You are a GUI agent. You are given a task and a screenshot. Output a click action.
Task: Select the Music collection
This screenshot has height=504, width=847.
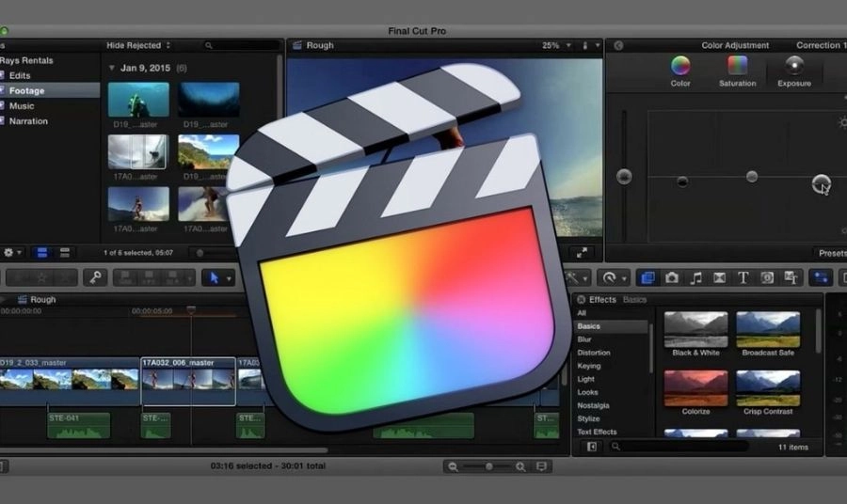[22, 105]
